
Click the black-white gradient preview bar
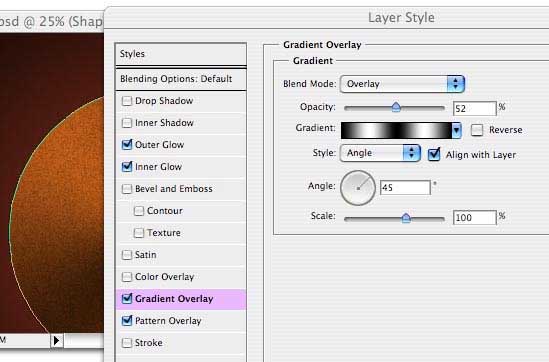pos(396,130)
